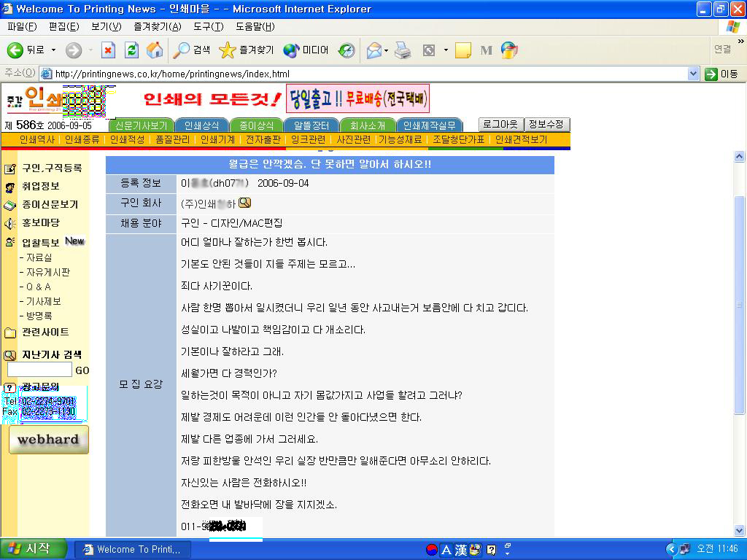The height and width of the screenshot is (560, 747).
Task: Click the Stop loading icon in toolbar
Action: pyautogui.click(x=108, y=50)
